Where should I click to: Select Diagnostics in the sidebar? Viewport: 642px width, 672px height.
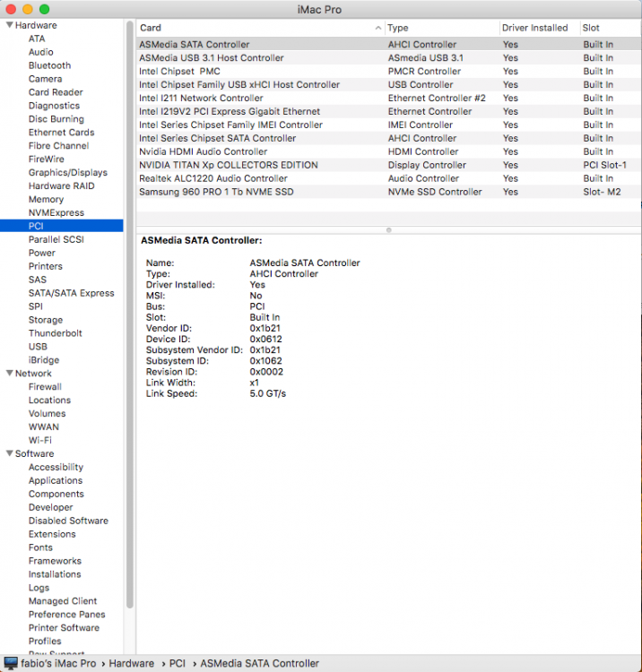(54, 106)
